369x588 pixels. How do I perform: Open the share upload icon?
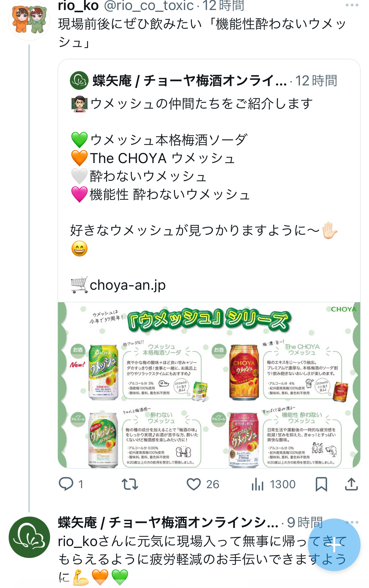point(351,484)
